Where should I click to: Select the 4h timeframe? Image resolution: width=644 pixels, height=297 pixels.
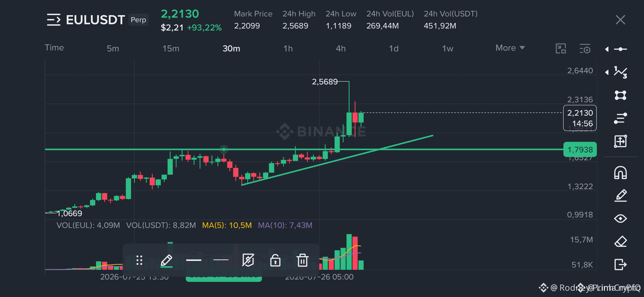tap(341, 48)
